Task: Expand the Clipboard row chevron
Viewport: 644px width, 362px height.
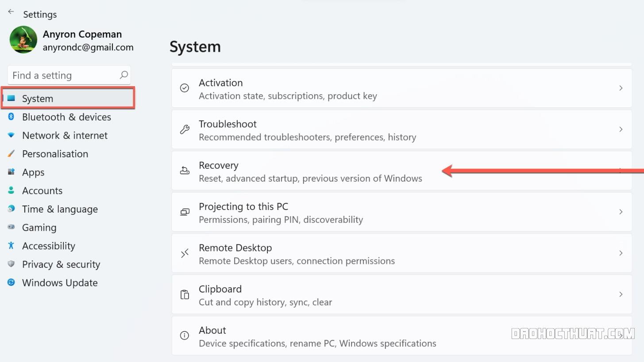Action: (x=621, y=294)
